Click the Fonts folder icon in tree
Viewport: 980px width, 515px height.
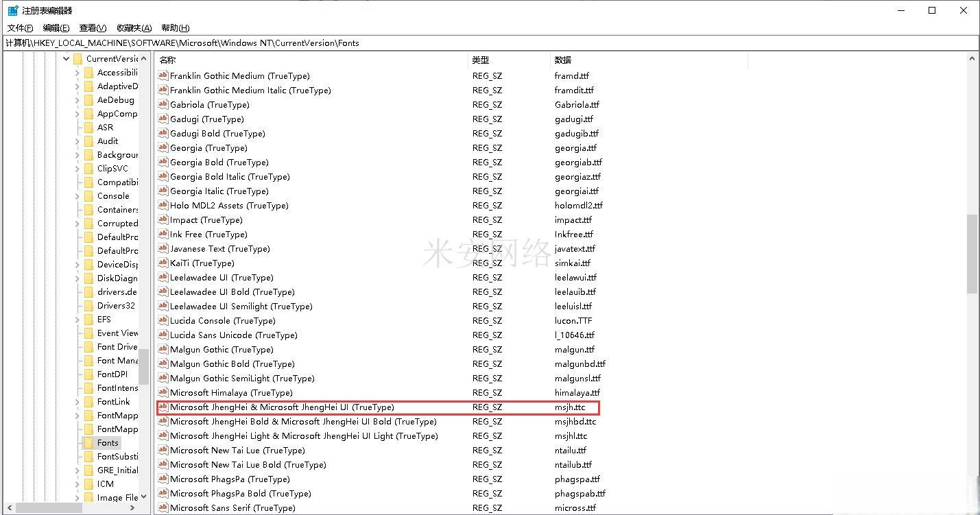(88, 443)
